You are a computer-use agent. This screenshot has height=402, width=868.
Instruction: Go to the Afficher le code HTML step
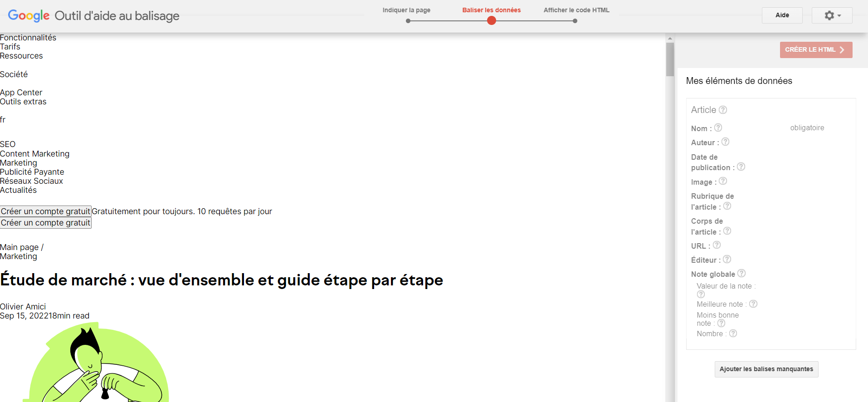pos(576,10)
